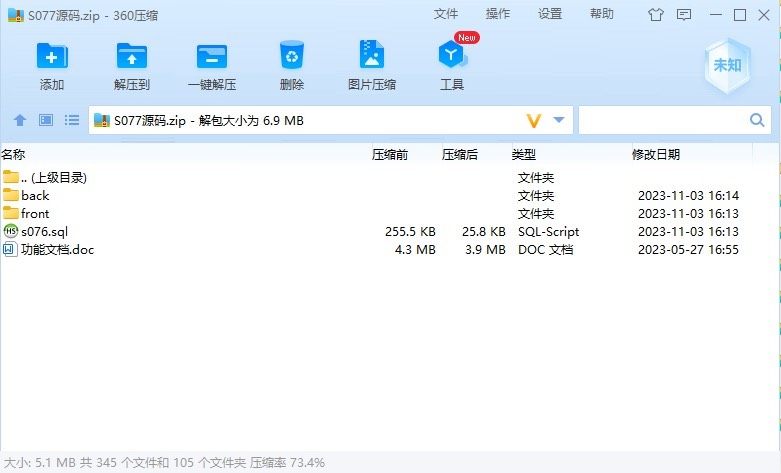
Task: Open the 设置 menu
Action: pos(550,14)
